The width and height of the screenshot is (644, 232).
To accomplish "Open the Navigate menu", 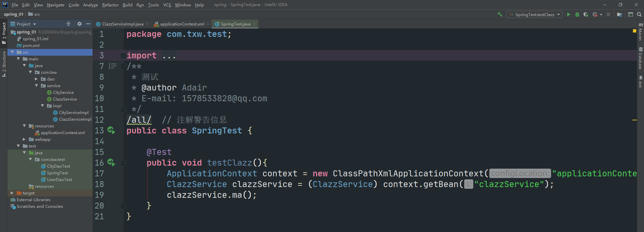I will [55, 5].
